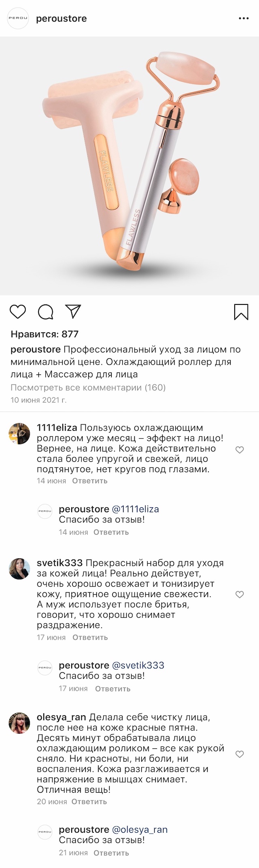Open the three-dot post options menu
Screen dimensions: 259x868
click(244, 19)
